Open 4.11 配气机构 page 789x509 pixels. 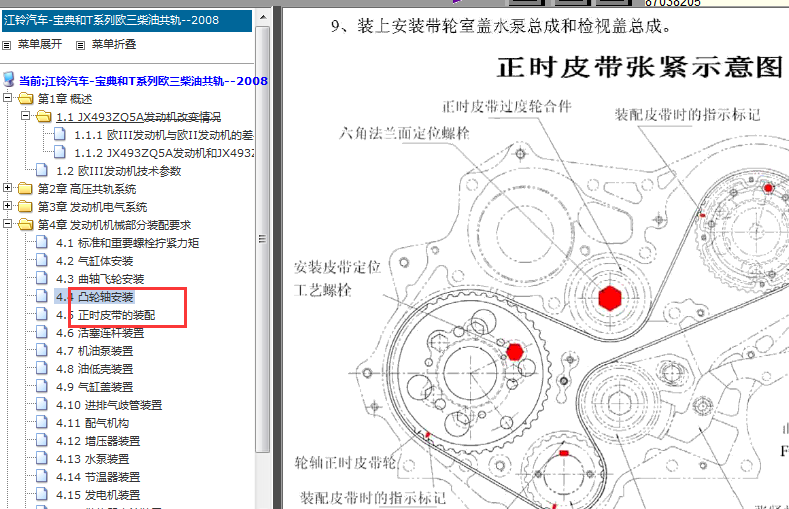[93, 423]
